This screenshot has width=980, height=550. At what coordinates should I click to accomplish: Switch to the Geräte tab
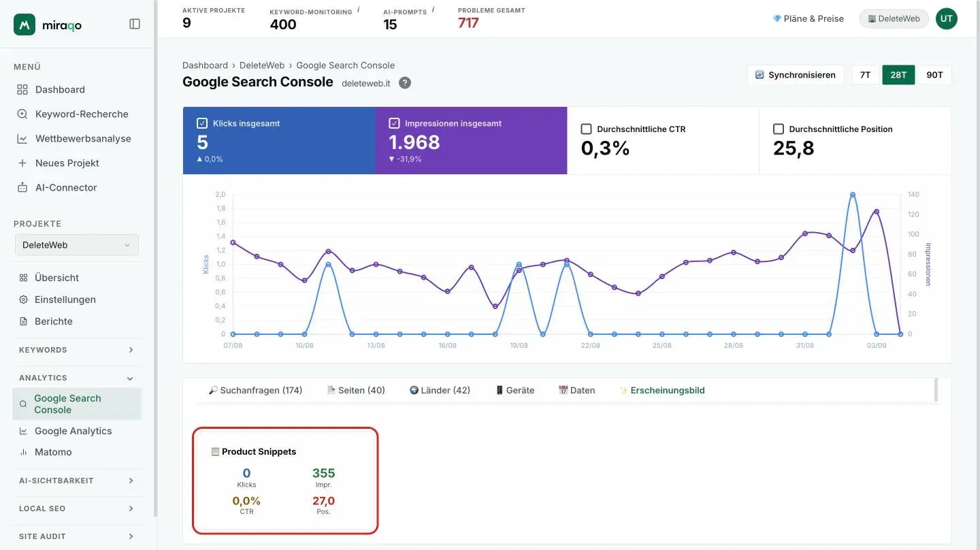point(514,390)
